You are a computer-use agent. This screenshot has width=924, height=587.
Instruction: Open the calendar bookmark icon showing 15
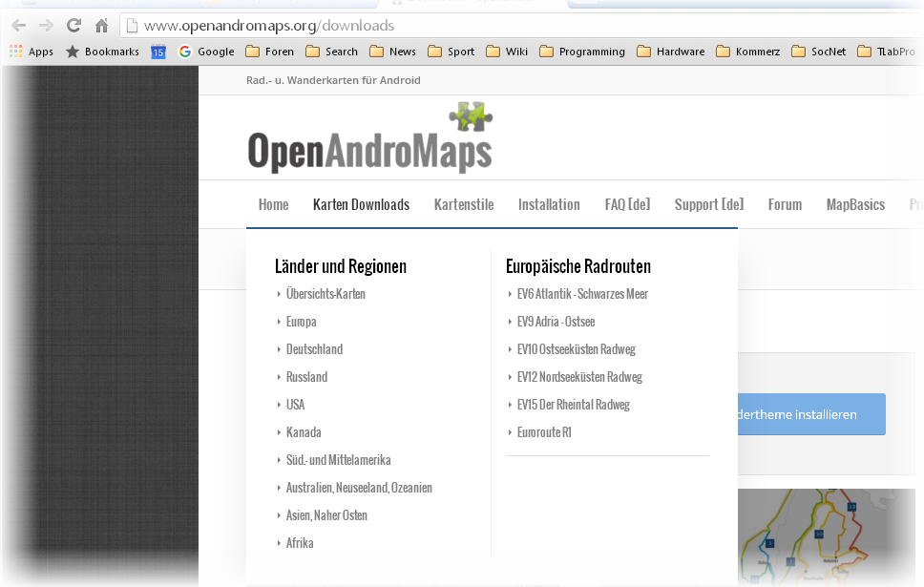157,52
